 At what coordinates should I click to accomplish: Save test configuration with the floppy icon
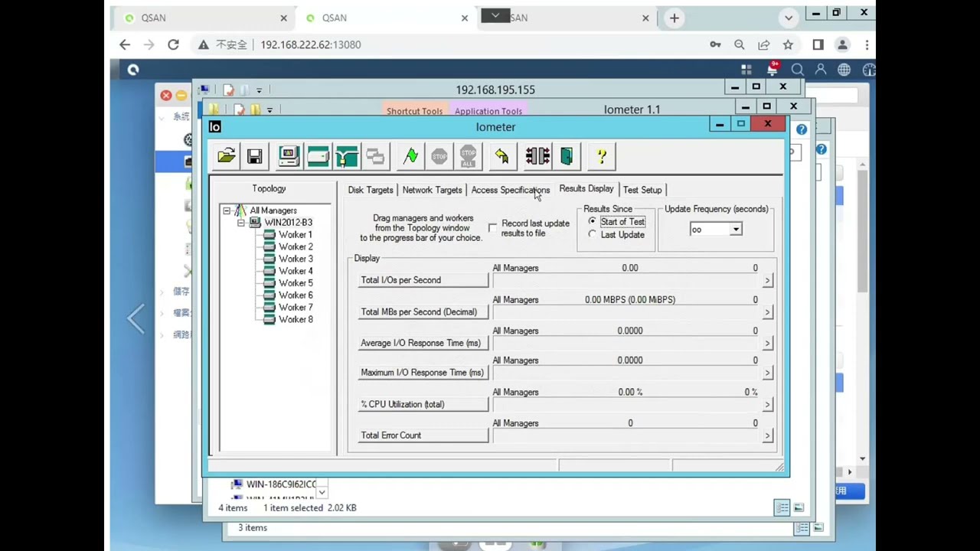pyautogui.click(x=255, y=156)
